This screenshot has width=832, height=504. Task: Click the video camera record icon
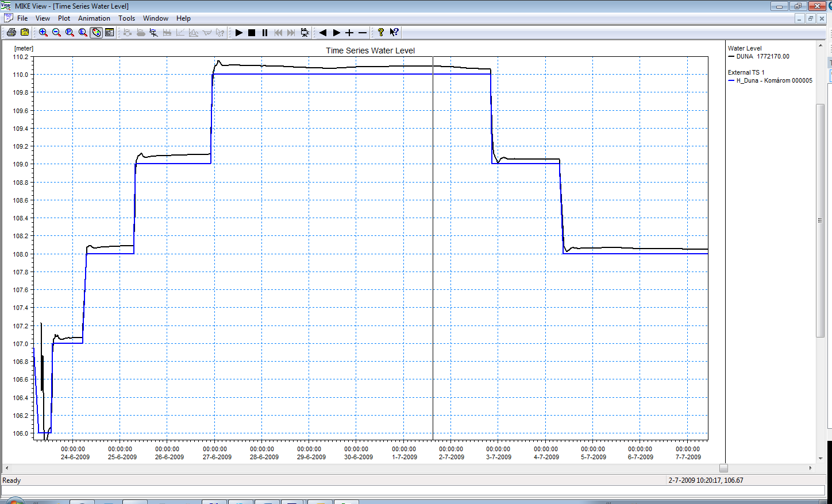coord(305,33)
